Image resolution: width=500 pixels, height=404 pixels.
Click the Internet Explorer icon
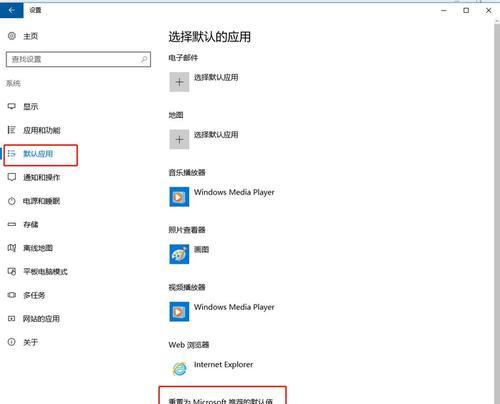179,369
